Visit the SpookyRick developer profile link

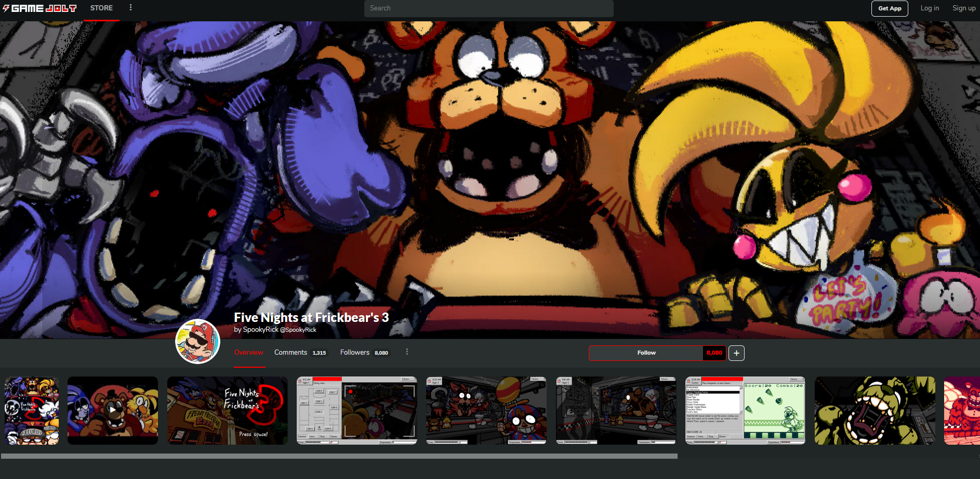[280, 330]
